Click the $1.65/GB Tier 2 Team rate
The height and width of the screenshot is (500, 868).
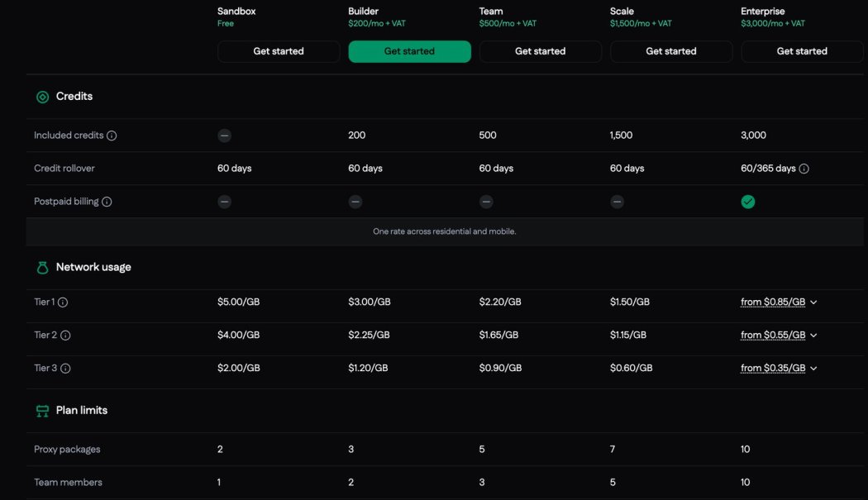498,335
